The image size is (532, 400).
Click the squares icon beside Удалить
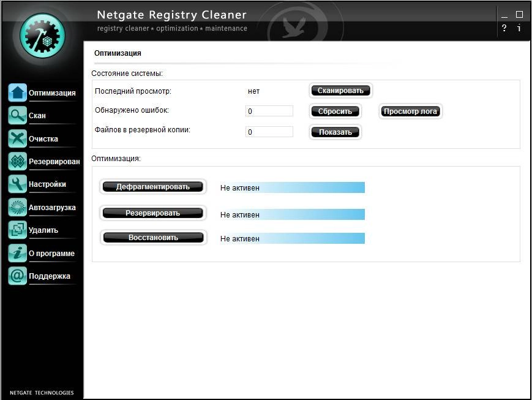point(17,230)
